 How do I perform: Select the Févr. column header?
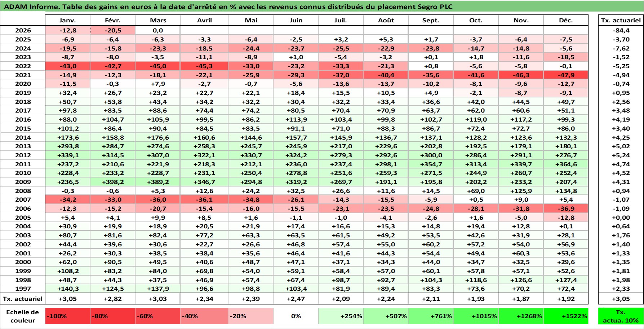click(113, 20)
